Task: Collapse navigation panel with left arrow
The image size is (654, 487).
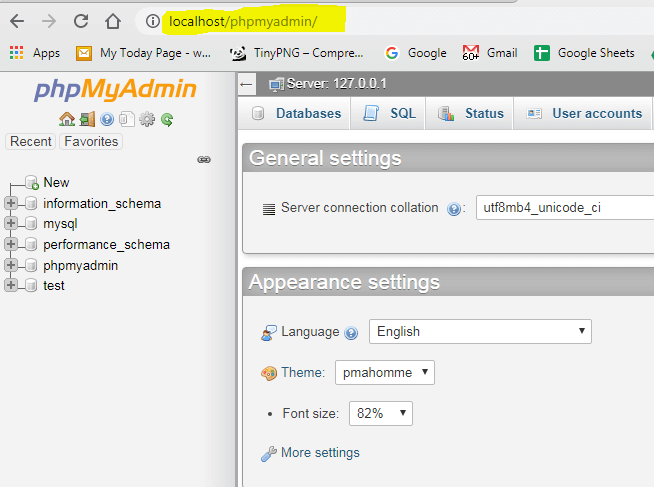Action: tap(247, 85)
